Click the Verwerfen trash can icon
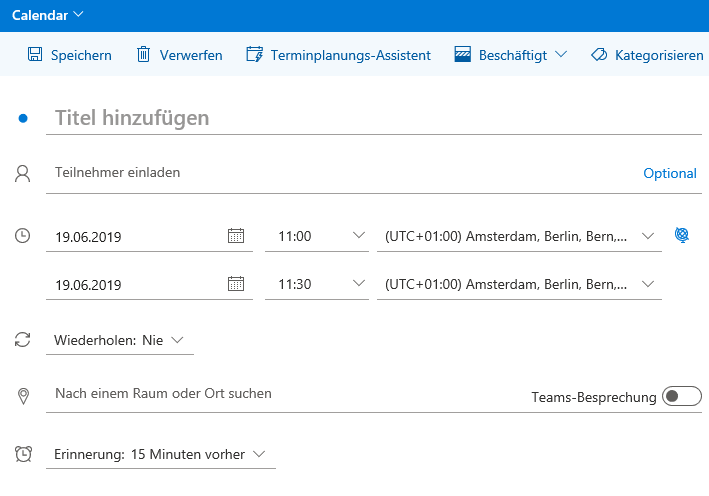709x496 pixels. [144, 55]
